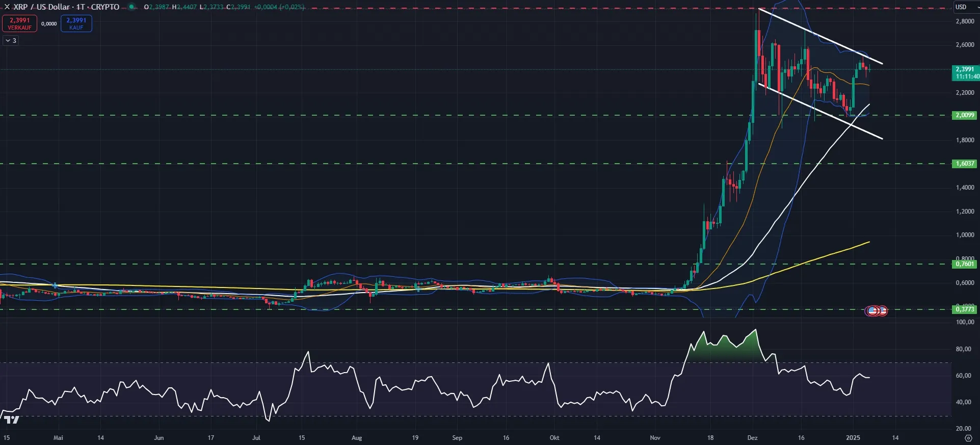
Task: Click 1,4000 on the price axis
Action: [965, 188]
